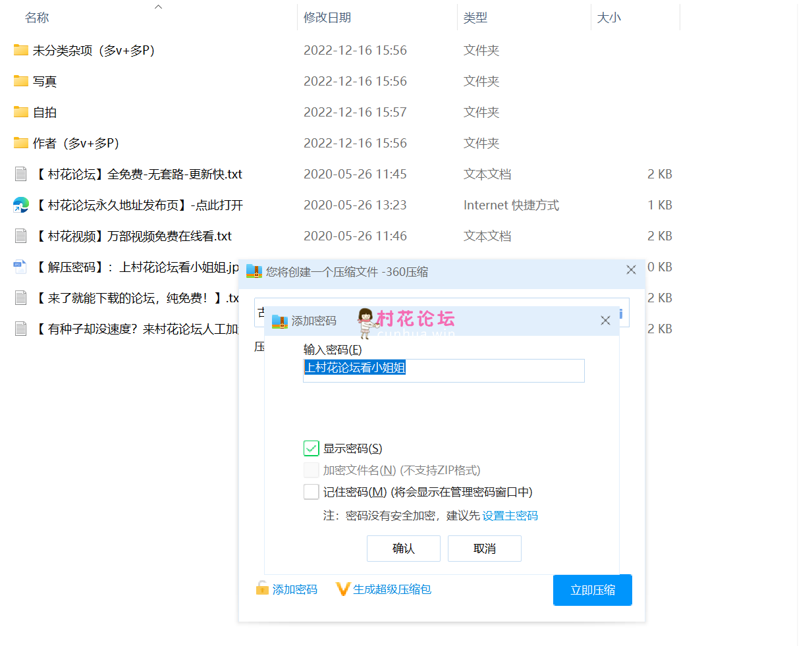Click the Edge shortcut icon for 村花论坛永久地址发布页
The image size is (812, 646).
click(x=21, y=205)
